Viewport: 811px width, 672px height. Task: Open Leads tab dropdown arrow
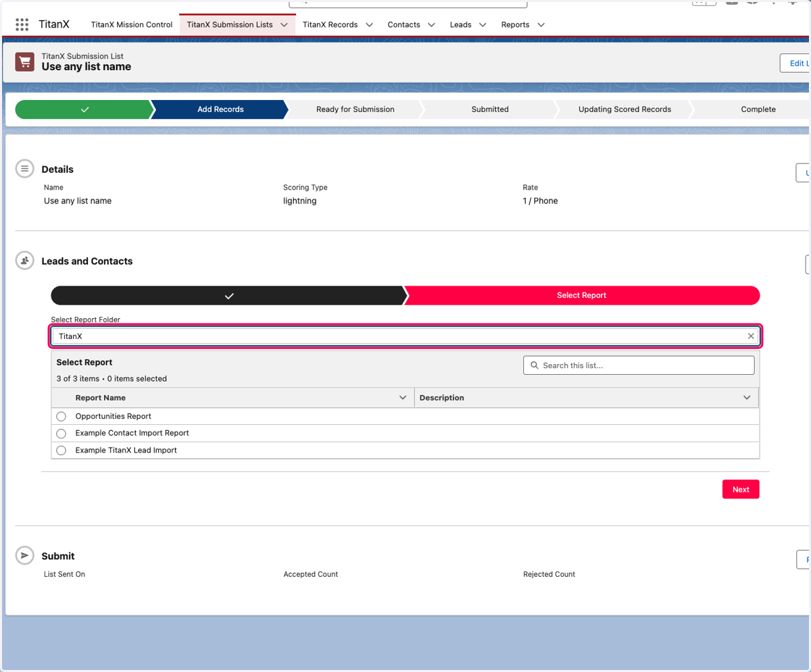tap(483, 24)
